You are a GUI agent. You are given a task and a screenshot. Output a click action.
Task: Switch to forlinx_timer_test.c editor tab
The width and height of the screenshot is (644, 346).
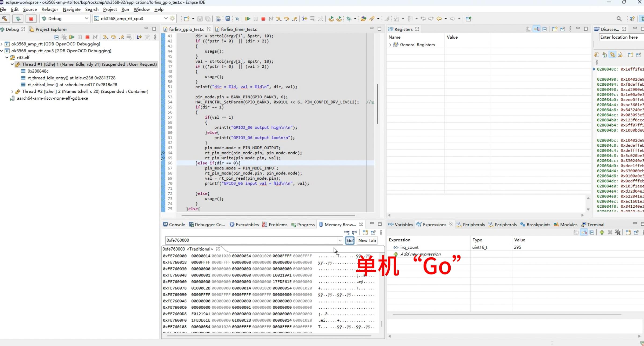click(x=238, y=29)
